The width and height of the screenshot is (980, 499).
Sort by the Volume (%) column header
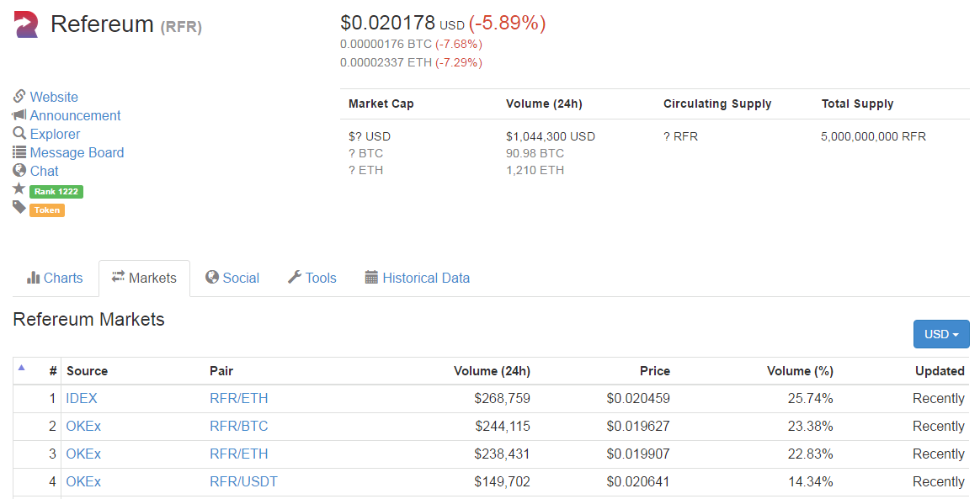(799, 371)
